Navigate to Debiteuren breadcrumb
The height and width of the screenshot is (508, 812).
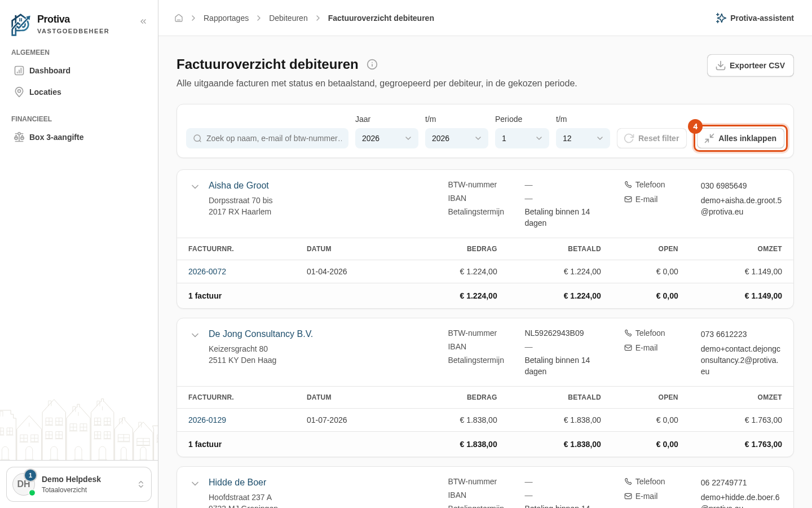[288, 18]
